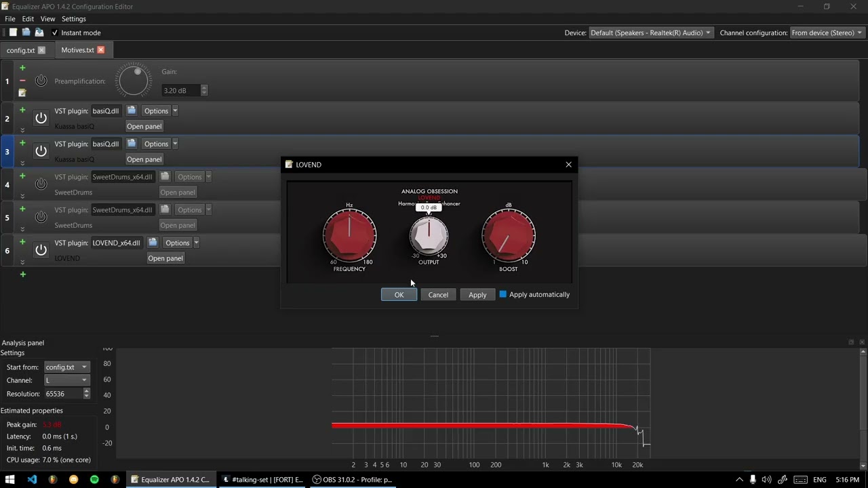Toggle Apply automatically in LOVEND dialog
This screenshot has height=488, width=868.
503,294
